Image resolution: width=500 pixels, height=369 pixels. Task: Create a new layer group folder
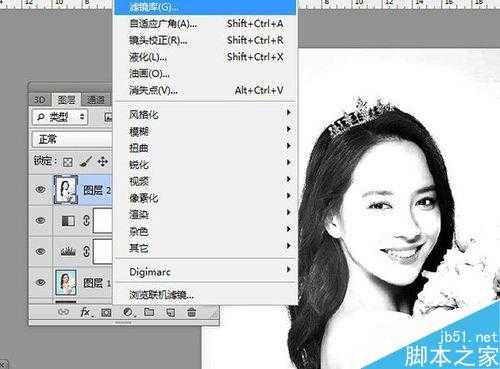149,312
